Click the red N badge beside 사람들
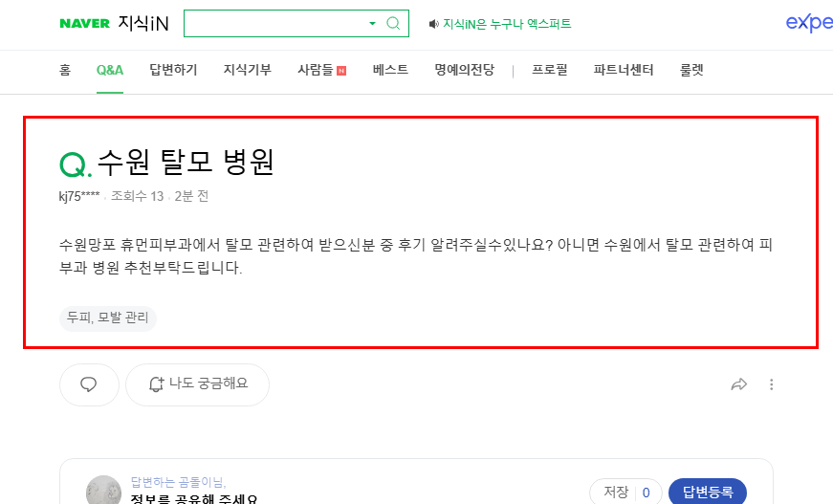Viewport: 833px width, 504px height. 341,71
